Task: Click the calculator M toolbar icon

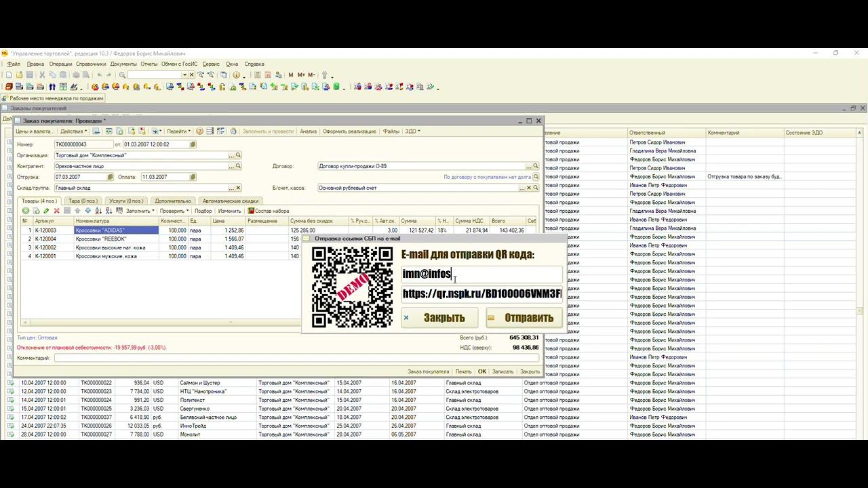Action: coord(291,75)
